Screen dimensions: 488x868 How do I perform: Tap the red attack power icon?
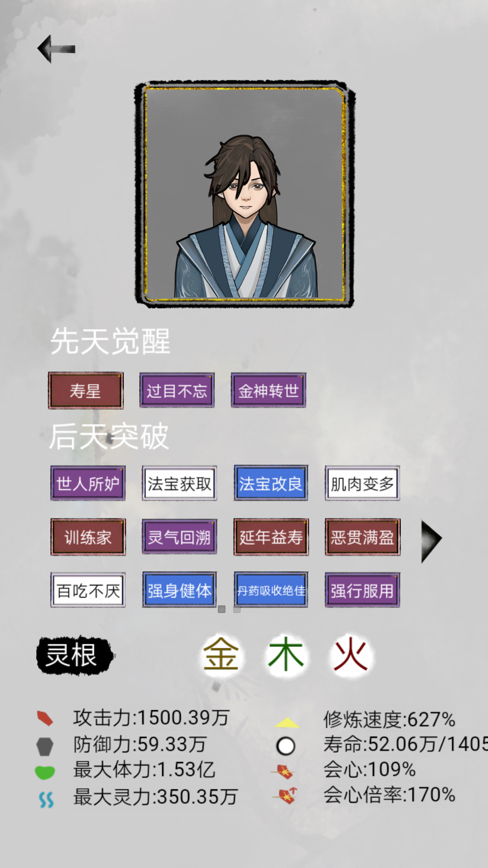[x=45, y=718]
